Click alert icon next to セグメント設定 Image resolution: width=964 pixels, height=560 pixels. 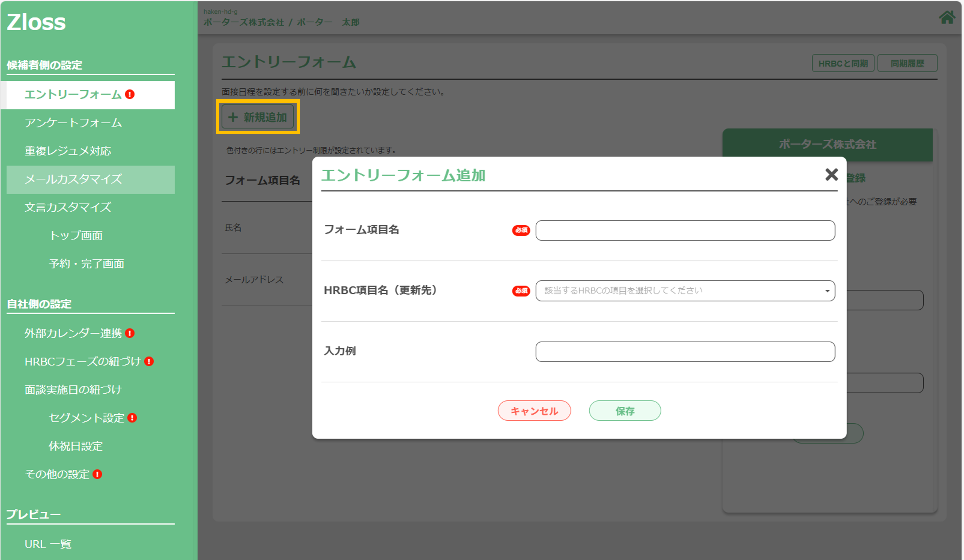132,418
